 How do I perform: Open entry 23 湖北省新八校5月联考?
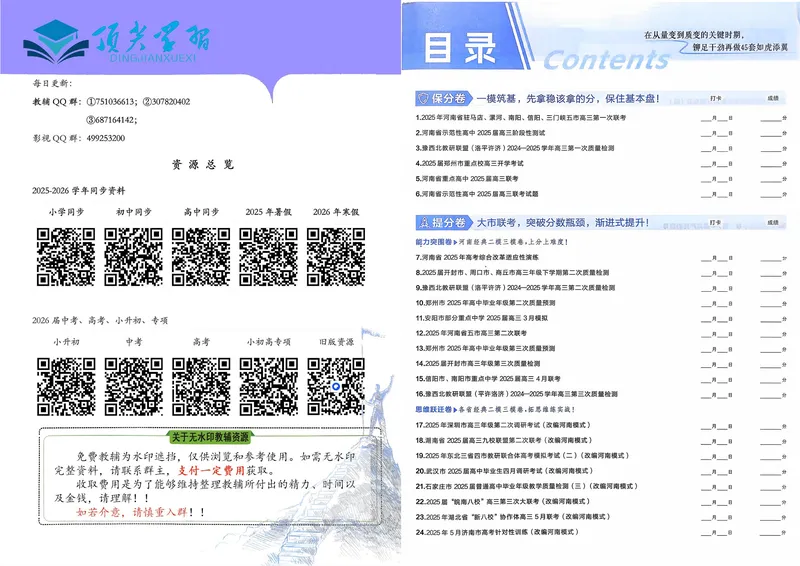tap(513, 516)
